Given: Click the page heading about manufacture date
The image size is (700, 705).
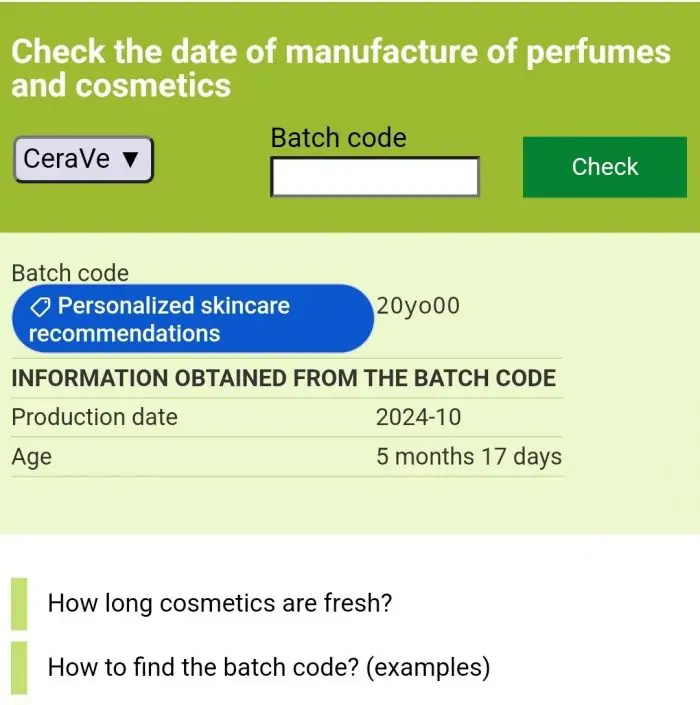Looking at the screenshot, I should (341, 68).
